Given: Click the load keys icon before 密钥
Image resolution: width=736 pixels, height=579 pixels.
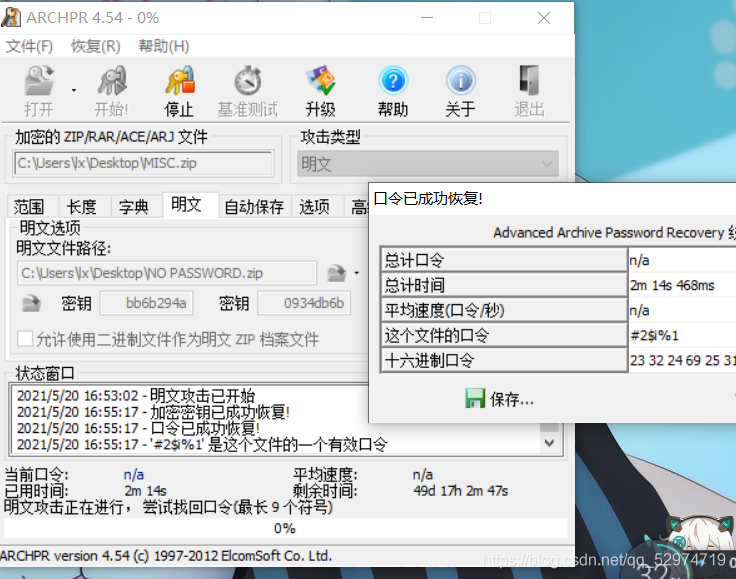Looking at the screenshot, I should [x=31, y=303].
